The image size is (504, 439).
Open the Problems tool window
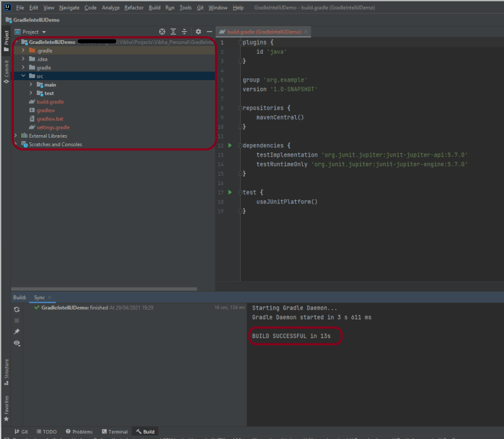[x=78, y=431]
